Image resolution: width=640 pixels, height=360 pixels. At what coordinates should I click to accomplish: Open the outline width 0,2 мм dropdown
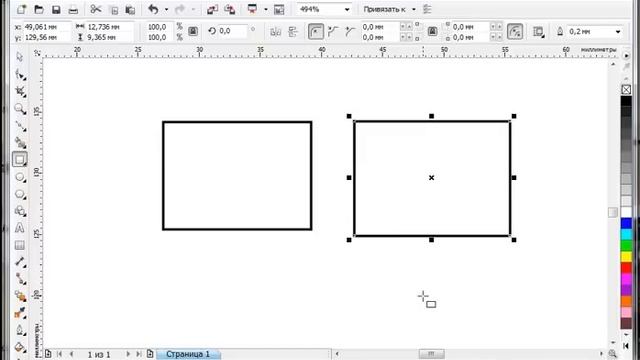pos(618,32)
